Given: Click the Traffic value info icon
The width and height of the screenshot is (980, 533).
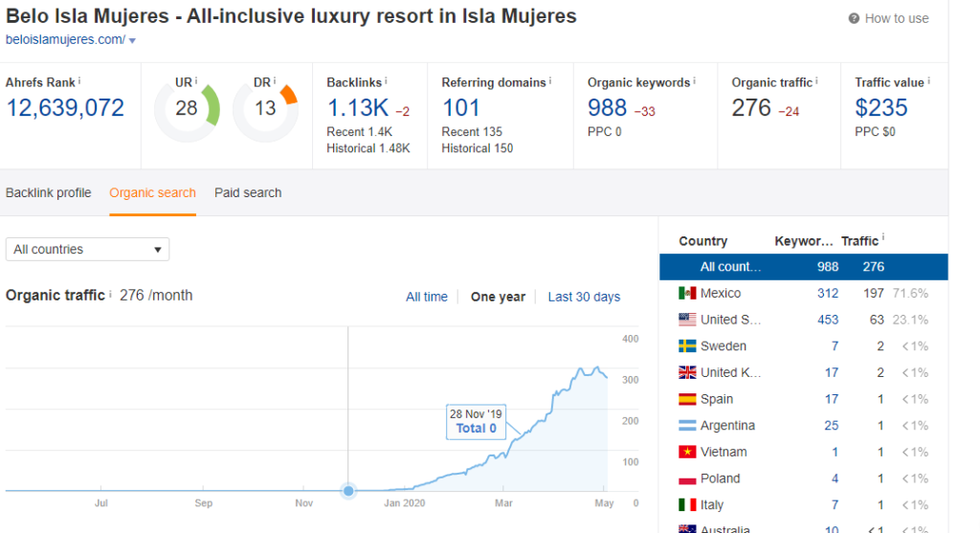Looking at the screenshot, I should click(x=928, y=82).
